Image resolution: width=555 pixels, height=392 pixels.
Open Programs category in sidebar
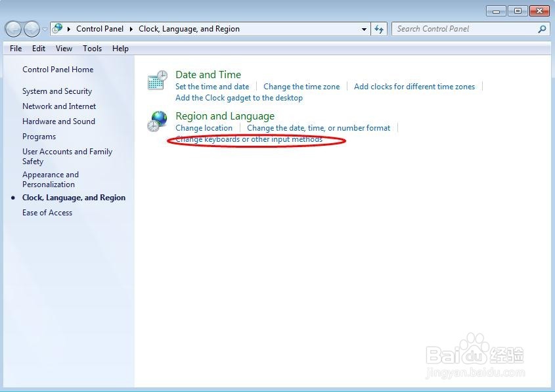click(39, 137)
